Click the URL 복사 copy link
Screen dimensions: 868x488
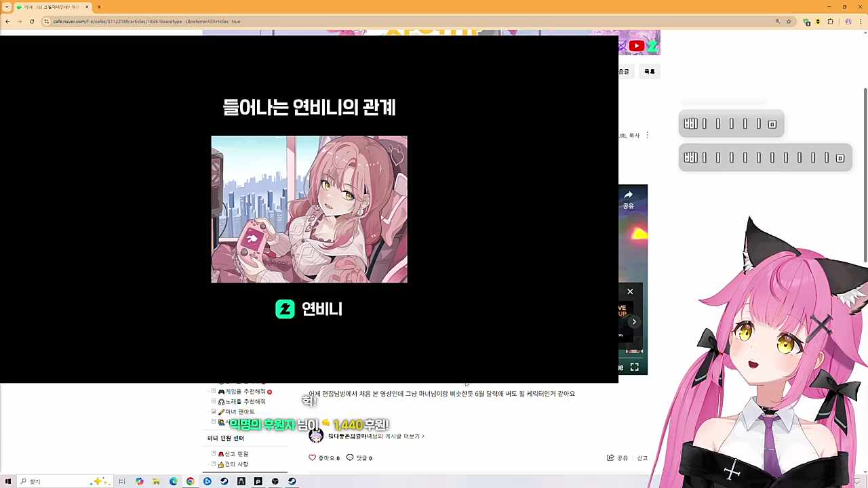pyautogui.click(x=629, y=136)
